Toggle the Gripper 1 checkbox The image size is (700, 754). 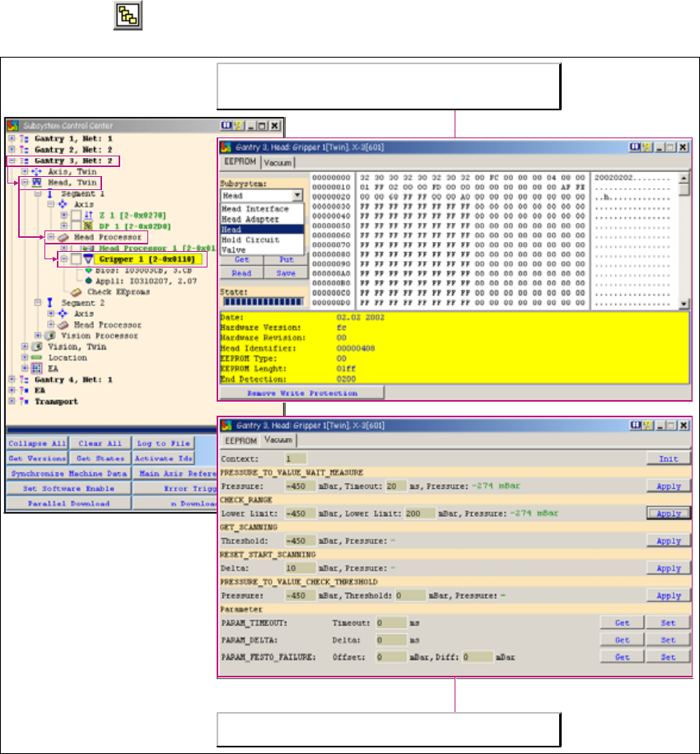click(75, 259)
